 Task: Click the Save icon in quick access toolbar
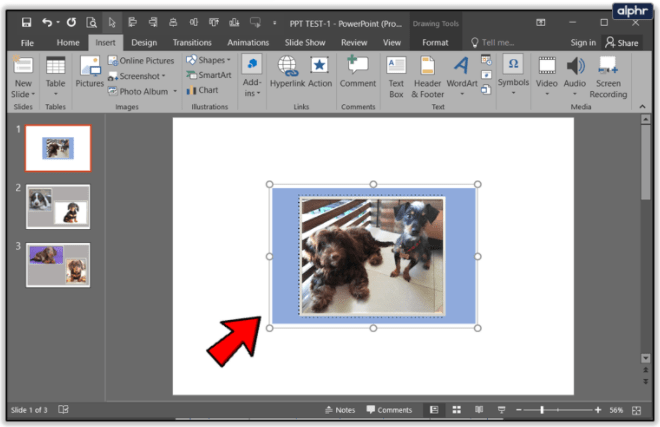(x=26, y=21)
